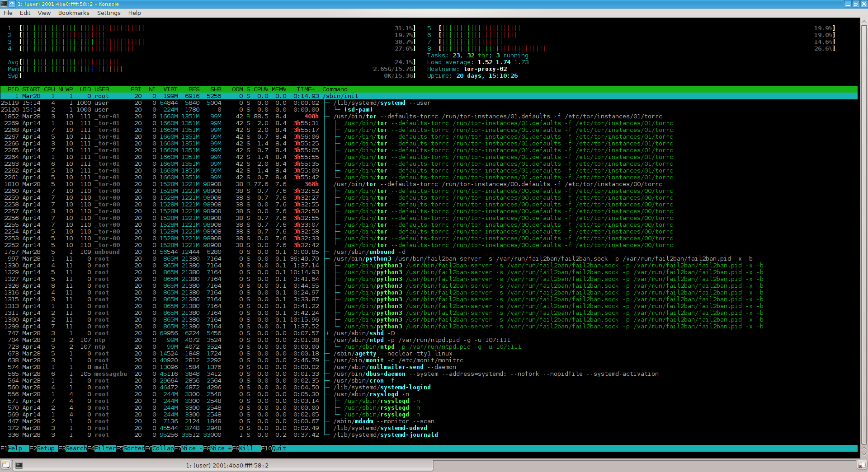Open the Help menu
Viewport: 868px width, 472px height.
pos(134,13)
